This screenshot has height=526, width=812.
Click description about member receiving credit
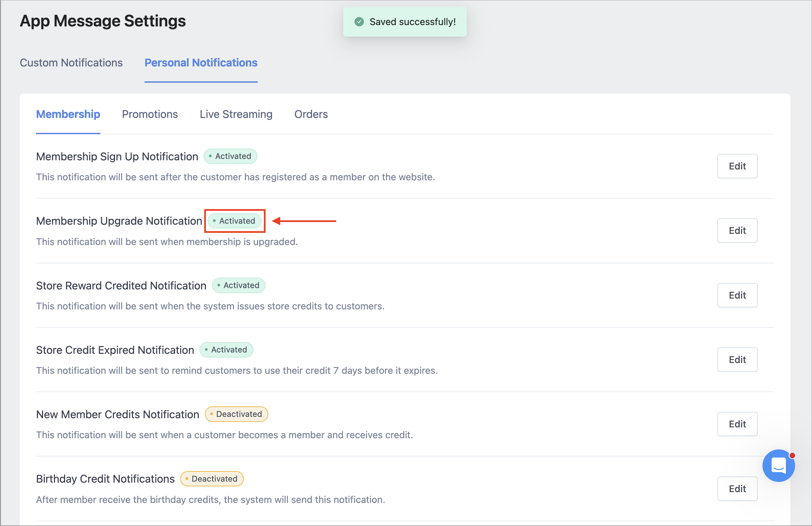coord(225,435)
